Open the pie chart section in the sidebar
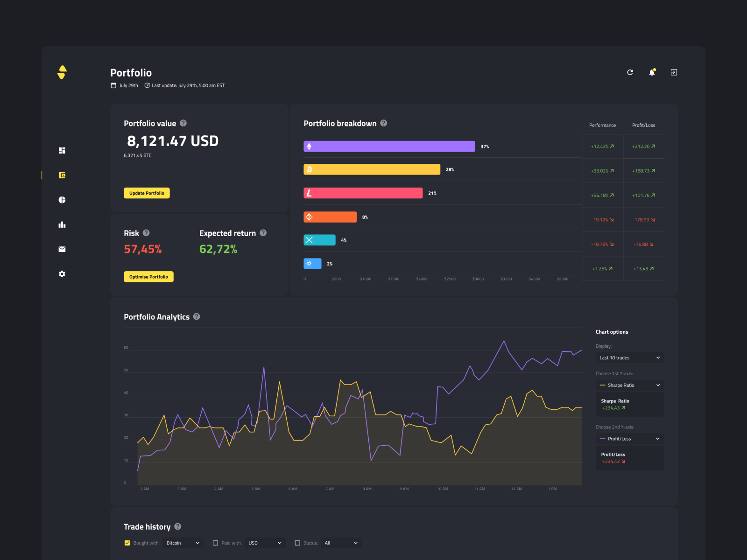The width and height of the screenshot is (747, 560). (62, 200)
